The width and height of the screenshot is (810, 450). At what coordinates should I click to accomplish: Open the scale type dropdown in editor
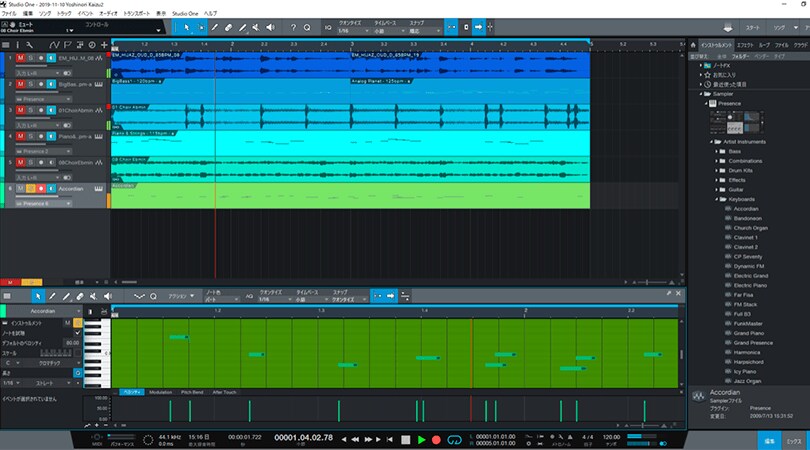(x=50, y=363)
